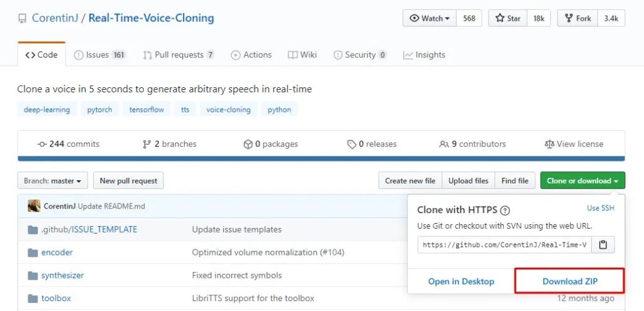Click the contributors people icon
This screenshot has width=644, height=311.
tap(444, 145)
